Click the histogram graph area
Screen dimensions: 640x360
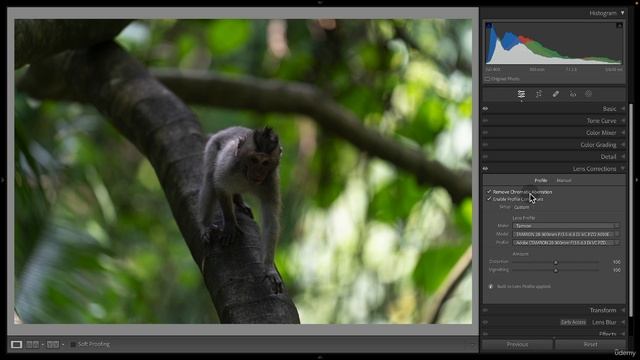[x=554, y=44]
